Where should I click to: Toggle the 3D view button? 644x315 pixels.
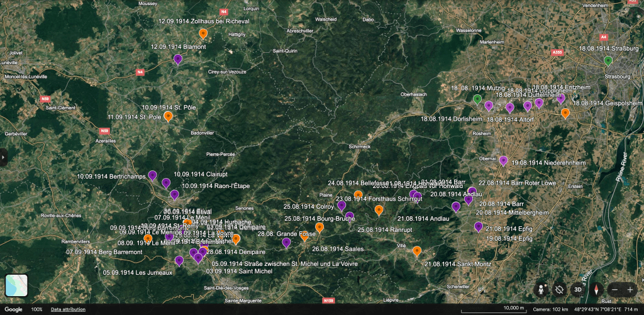tap(577, 289)
